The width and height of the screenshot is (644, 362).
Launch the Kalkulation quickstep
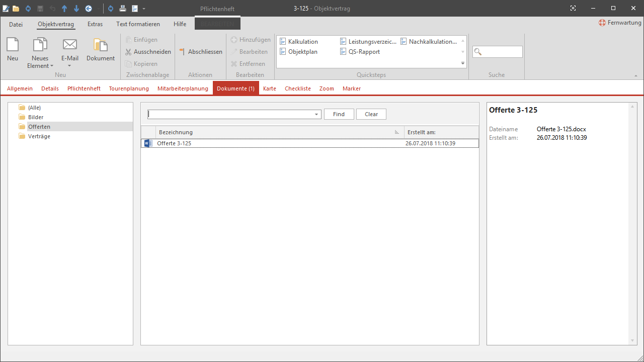302,42
